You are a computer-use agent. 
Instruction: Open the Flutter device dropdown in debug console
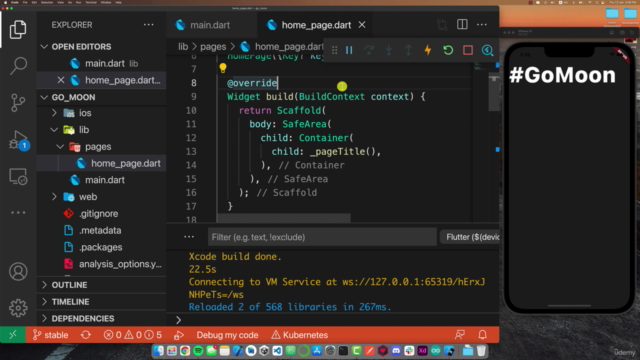(470, 237)
